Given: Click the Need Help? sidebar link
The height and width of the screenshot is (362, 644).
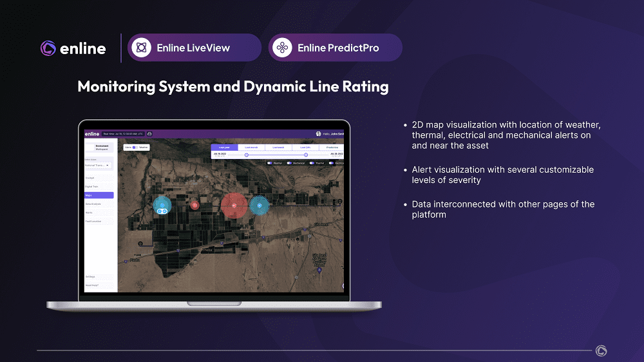Looking at the screenshot, I should (99, 285).
